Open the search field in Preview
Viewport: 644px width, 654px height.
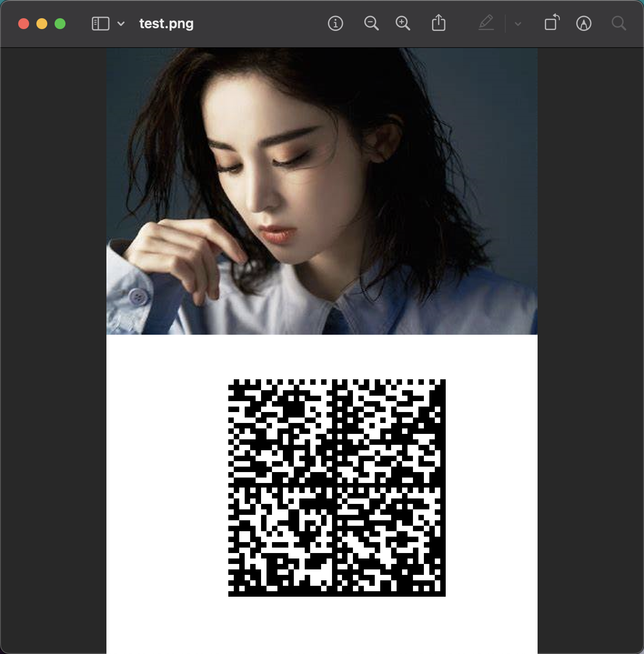point(619,24)
